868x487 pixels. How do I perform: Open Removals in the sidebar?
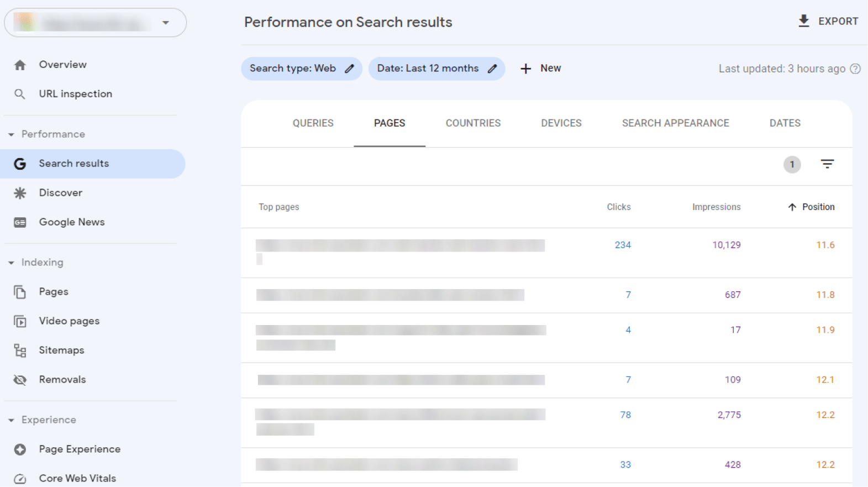93,380
